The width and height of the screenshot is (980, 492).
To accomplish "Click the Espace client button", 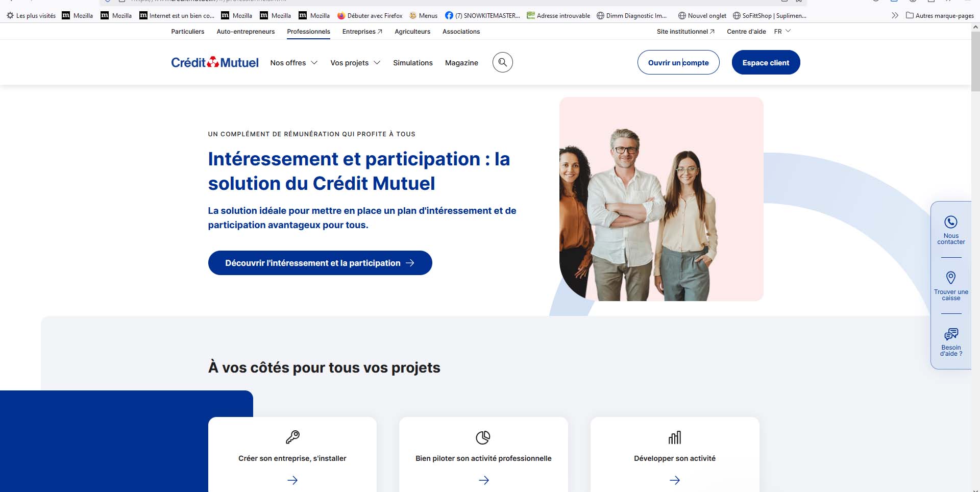I will (766, 62).
